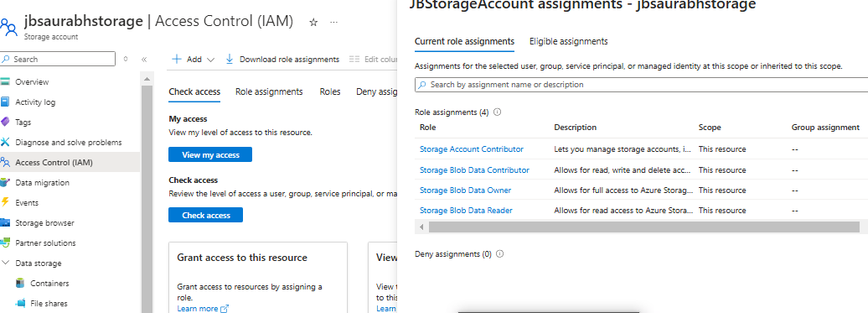Open the Storage Account Contributor role link
Viewport: 868px width, 313px height.
tap(472, 149)
